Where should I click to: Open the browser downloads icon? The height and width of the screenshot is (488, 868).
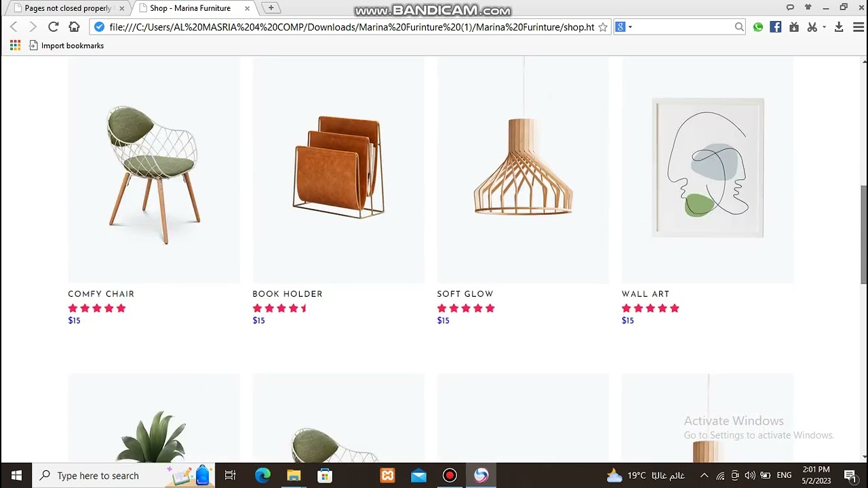tap(839, 27)
